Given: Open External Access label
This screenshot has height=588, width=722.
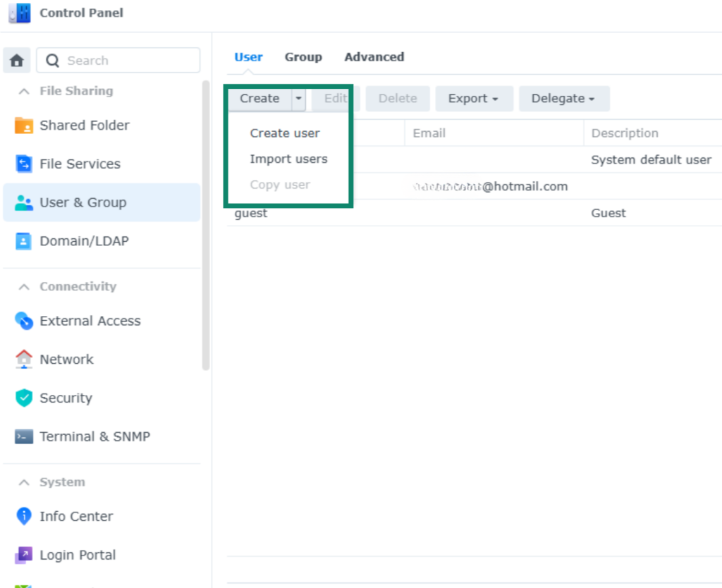Looking at the screenshot, I should [90, 321].
